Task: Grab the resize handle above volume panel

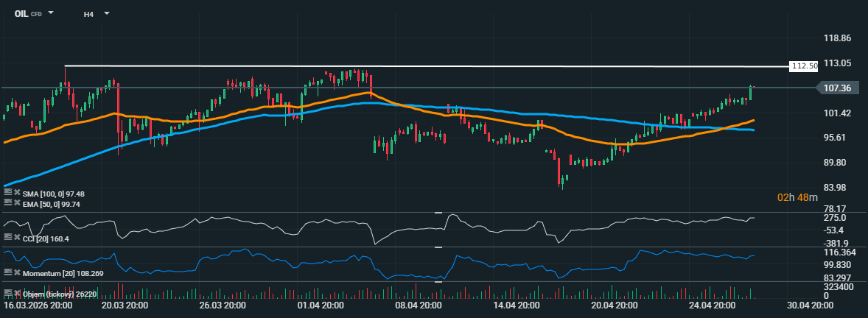Action: (x=438, y=280)
